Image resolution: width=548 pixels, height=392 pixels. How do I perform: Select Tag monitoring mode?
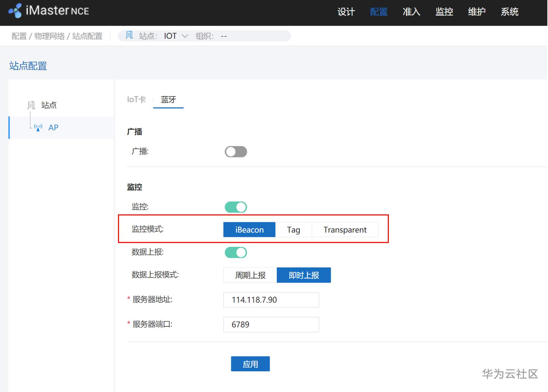[x=294, y=230]
